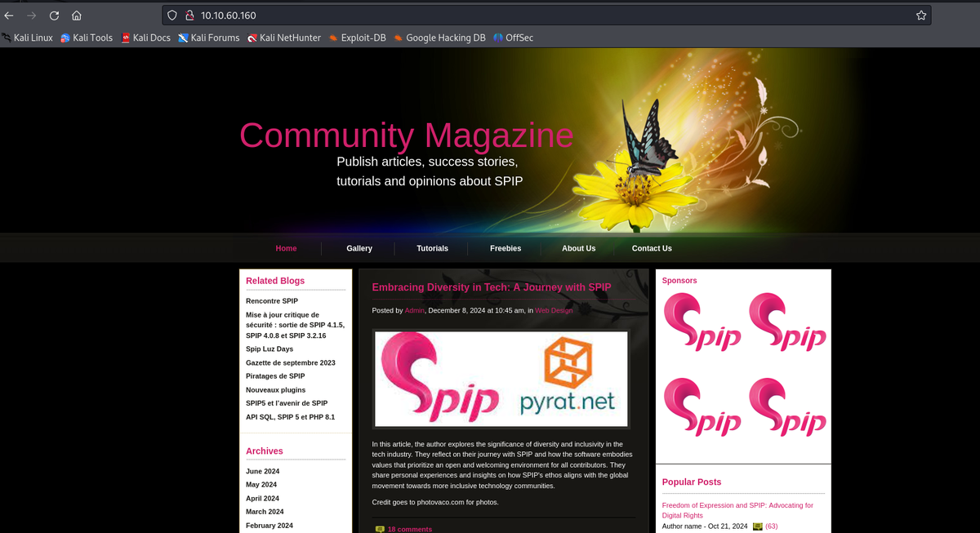
Task: Open SPIP5 et l'avenir de SPIP link
Action: (287, 403)
